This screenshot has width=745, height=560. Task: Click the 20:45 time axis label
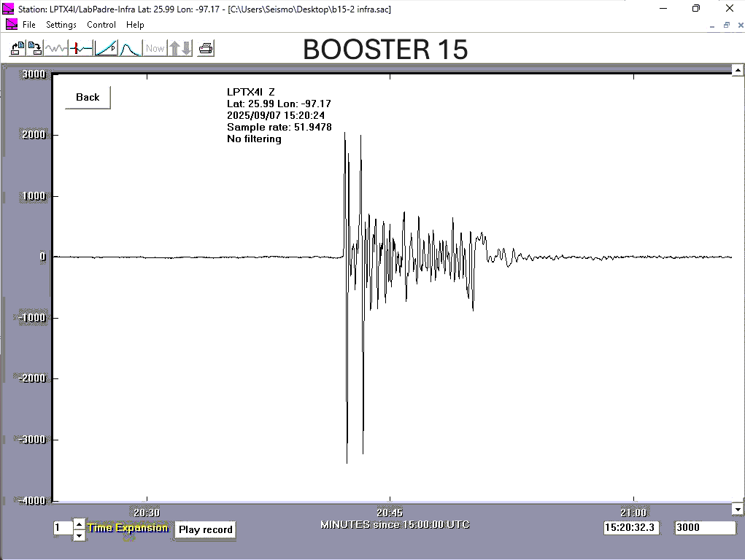click(390, 513)
